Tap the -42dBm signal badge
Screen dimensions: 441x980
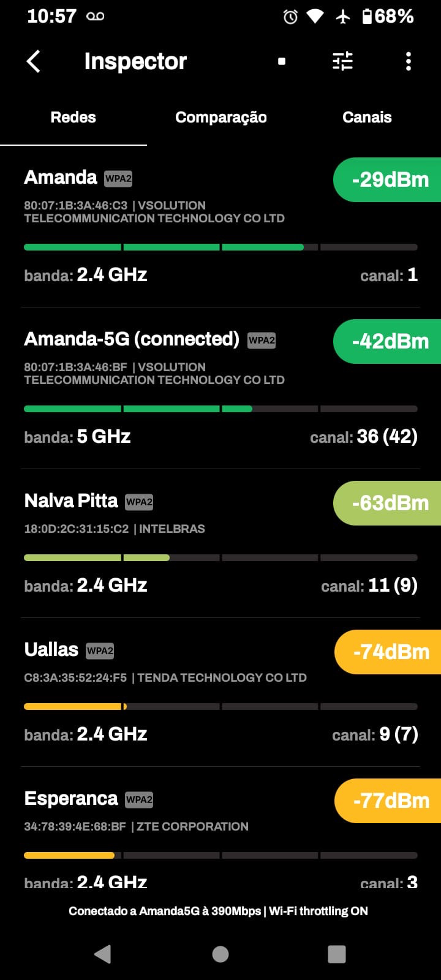click(390, 342)
